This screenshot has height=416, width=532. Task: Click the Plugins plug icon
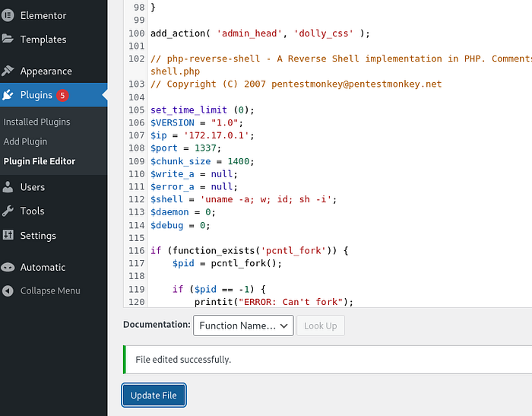pyautogui.click(x=8, y=95)
